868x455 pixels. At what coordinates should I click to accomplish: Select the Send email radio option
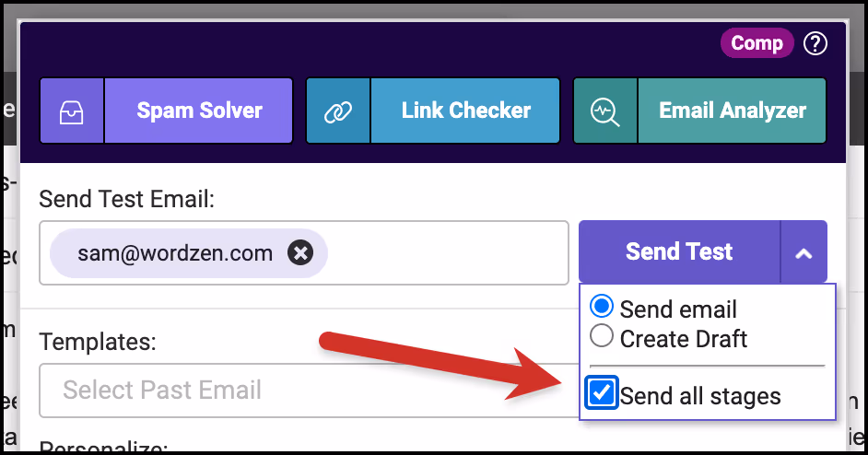[602, 307]
